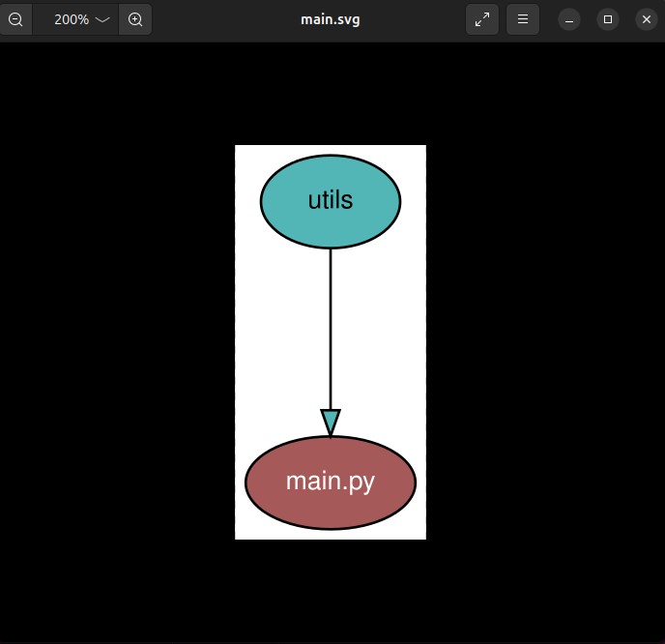
Task: Click the vertical edge line between nodes
Action: [331, 329]
